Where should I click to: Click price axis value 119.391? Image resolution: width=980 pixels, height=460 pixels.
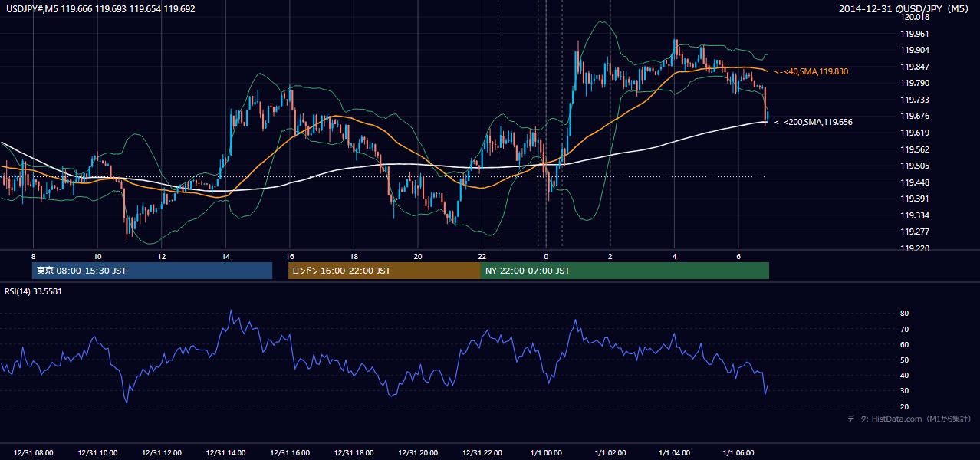(x=914, y=199)
